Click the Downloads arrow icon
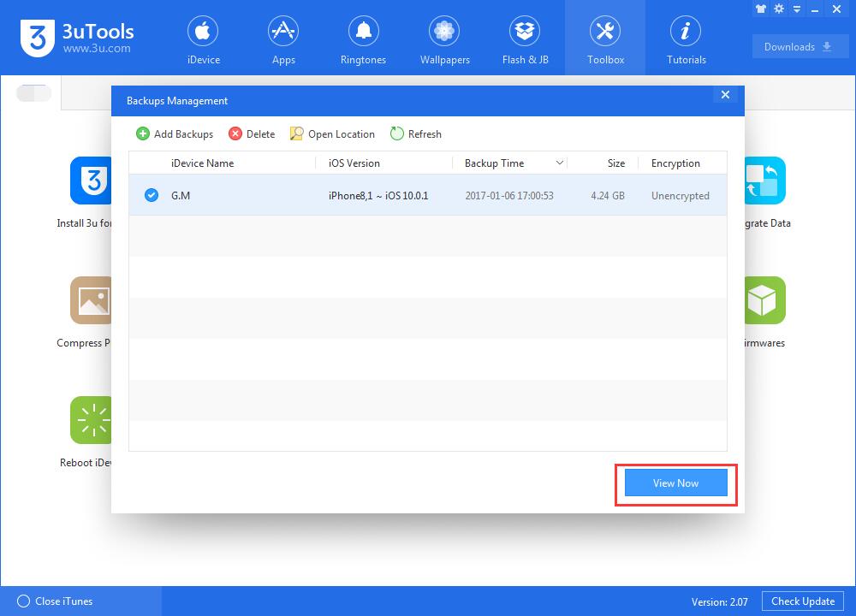Image resolution: width=856 pixels, height=616 pixels. (827, 47)
